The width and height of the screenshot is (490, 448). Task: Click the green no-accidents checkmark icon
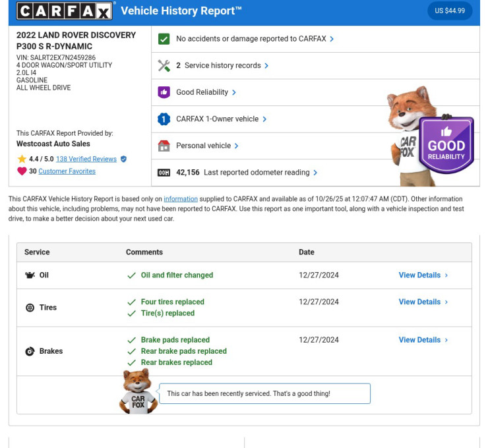tap(164, 39)
